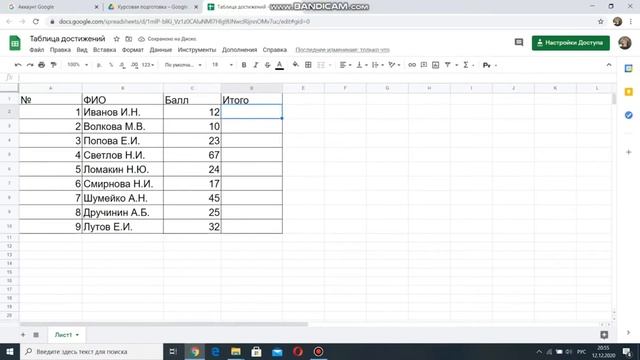Show the all sheets list
640x360 pixels.
[x=36, y=335]
